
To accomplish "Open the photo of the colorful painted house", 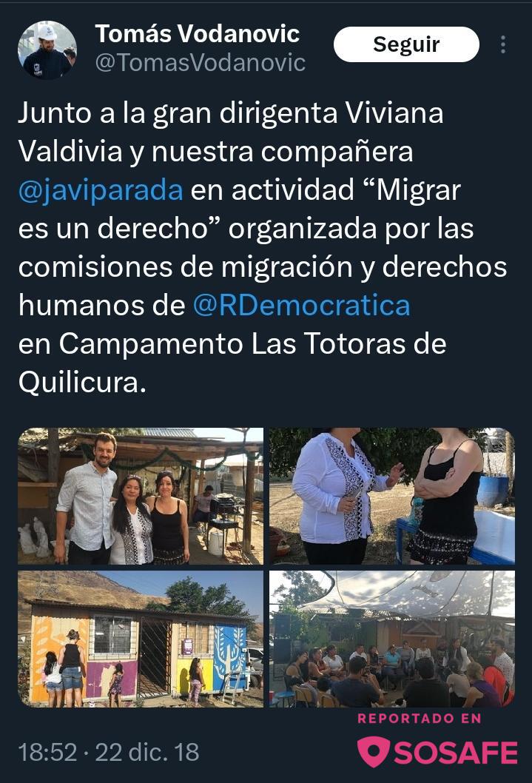I will tap(141, 639).
